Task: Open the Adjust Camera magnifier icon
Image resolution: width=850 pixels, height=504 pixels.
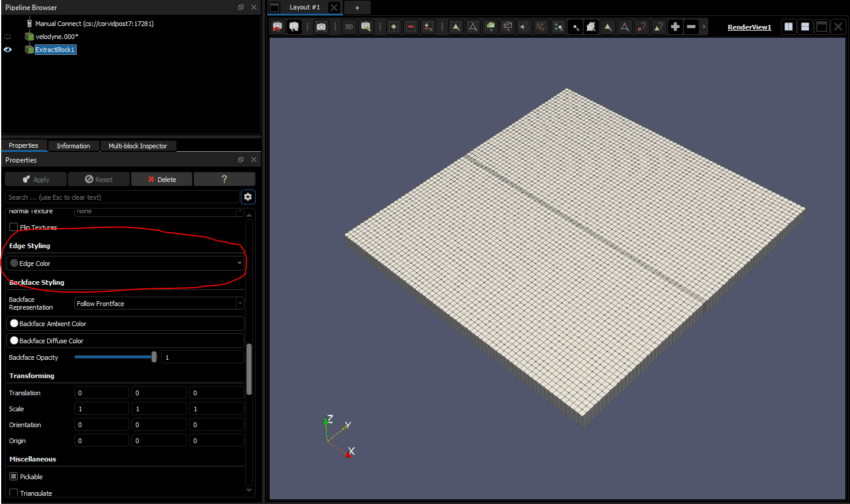Action: pyautogui.click(x=366, y=27)
